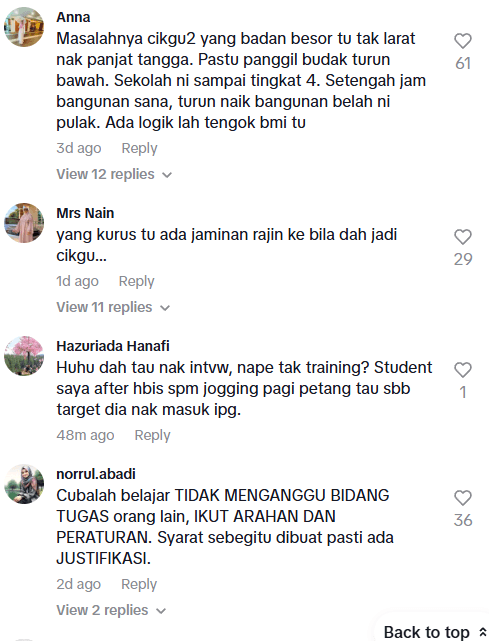Reply to Anna's comment
The width and height of the screenshot is (489, 641).
(x=139, y=148)
